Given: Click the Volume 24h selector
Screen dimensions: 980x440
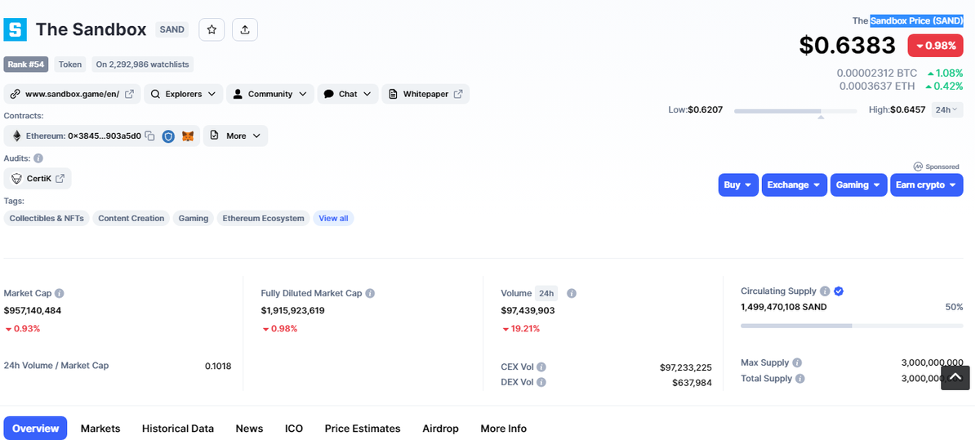Looking at the screenshot, I should click(546, 293).
